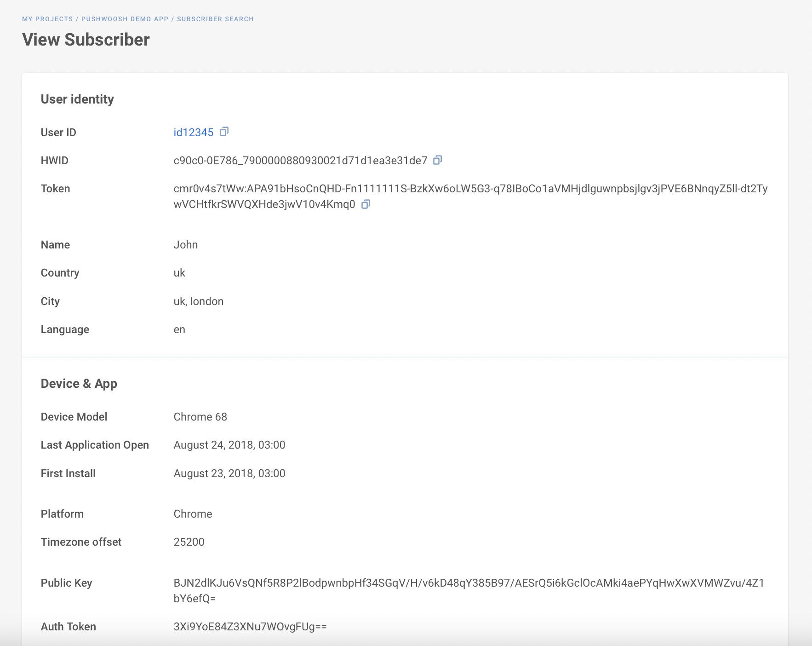Click the Platform field label
Image resolution: width=812 pixels, height=646 pixels.
[x=62, y=514]
